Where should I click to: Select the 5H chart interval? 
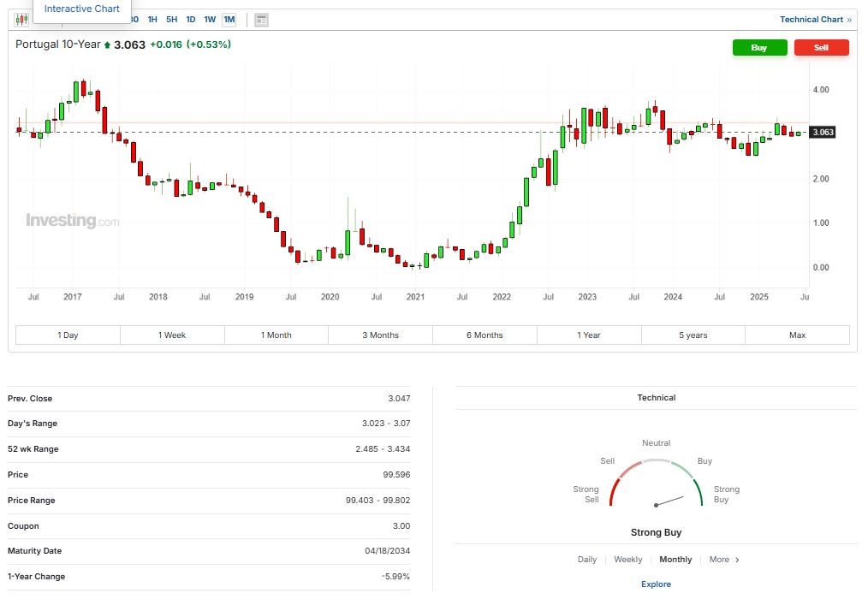coord(171,20)
